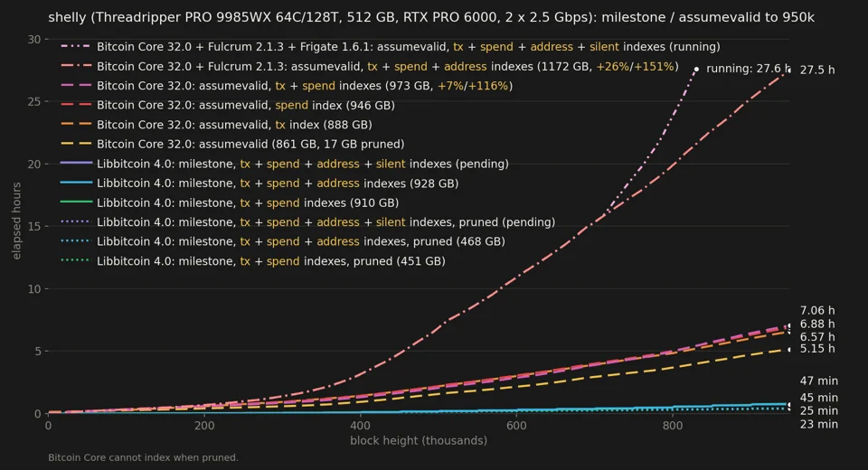The height and width of the screenshot is (470, 868).
Task: Click the yellow dashed swatch beside 'assumevalid (861 GB'
Action: [76, 144]
